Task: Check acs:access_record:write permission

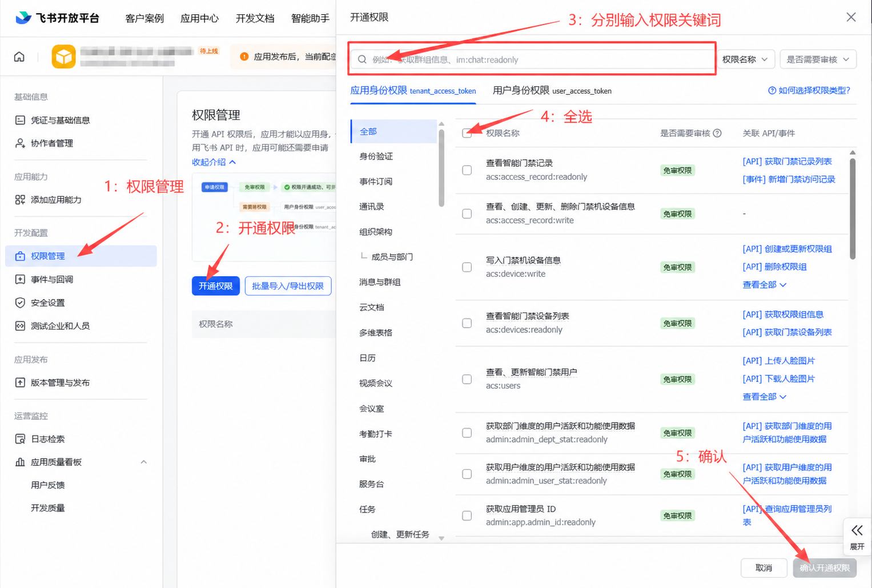Action: point(467,214)
